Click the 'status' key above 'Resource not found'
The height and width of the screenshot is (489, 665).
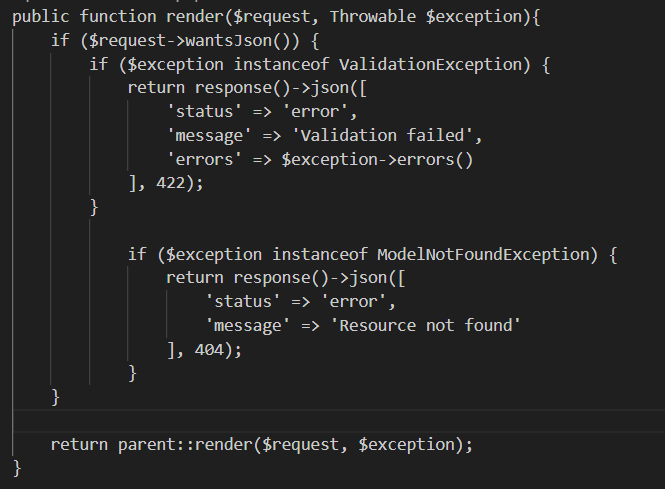241,300
